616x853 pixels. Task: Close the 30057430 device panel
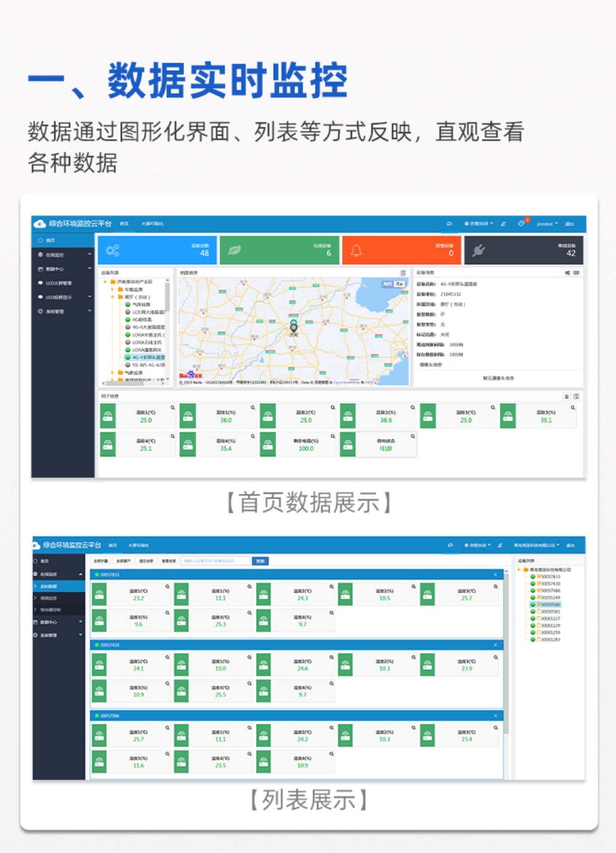[x=496, y=645]
